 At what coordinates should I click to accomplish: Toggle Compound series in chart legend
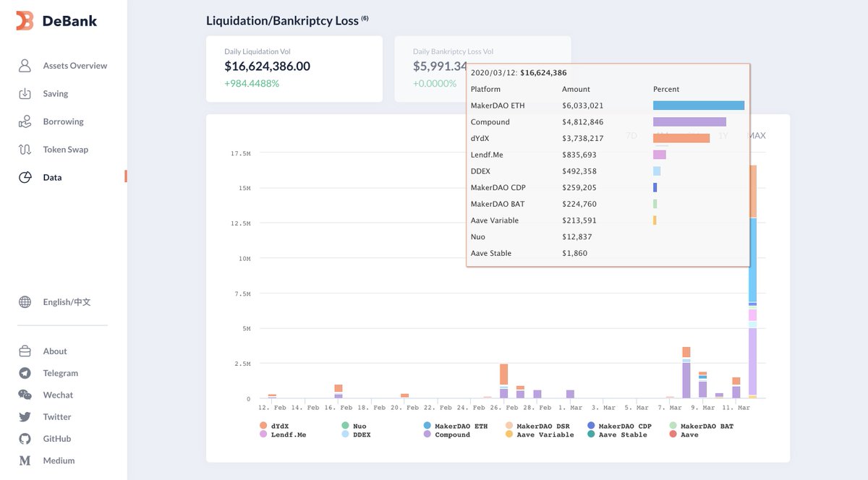coord(446,434)
